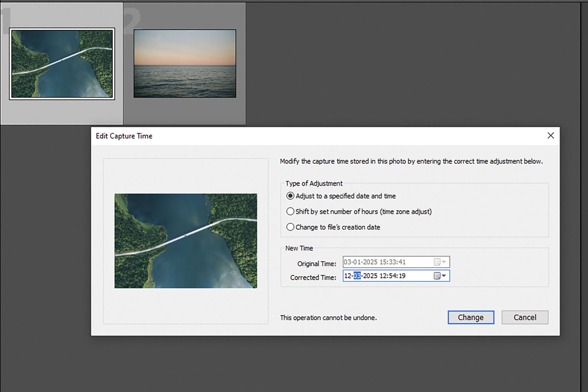Enable 'Change to file's creation date' option
This screenshot has height=392, width=588.
(x=290, y=227)
